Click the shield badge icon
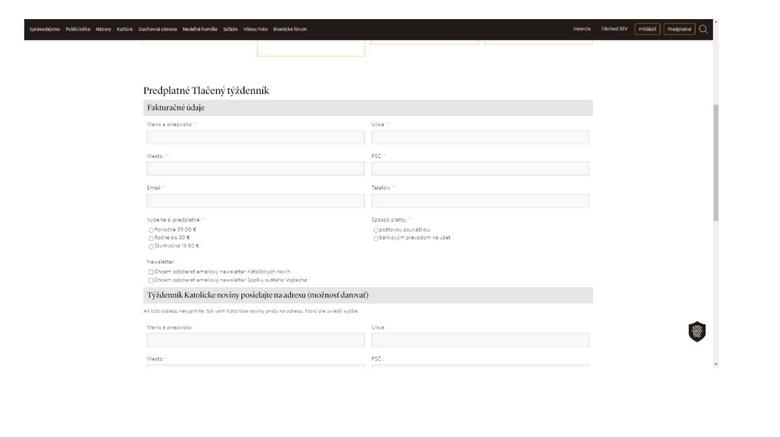 697,332
